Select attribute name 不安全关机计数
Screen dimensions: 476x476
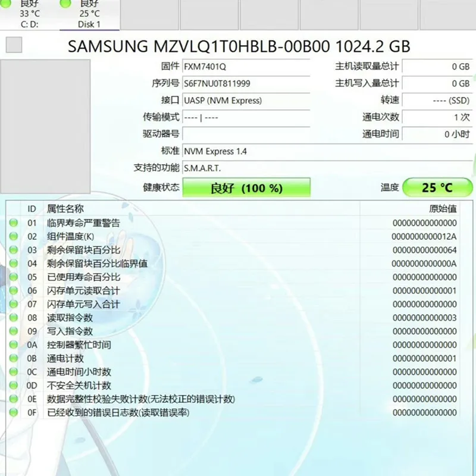pyautogui.click(x=79, y=385)
